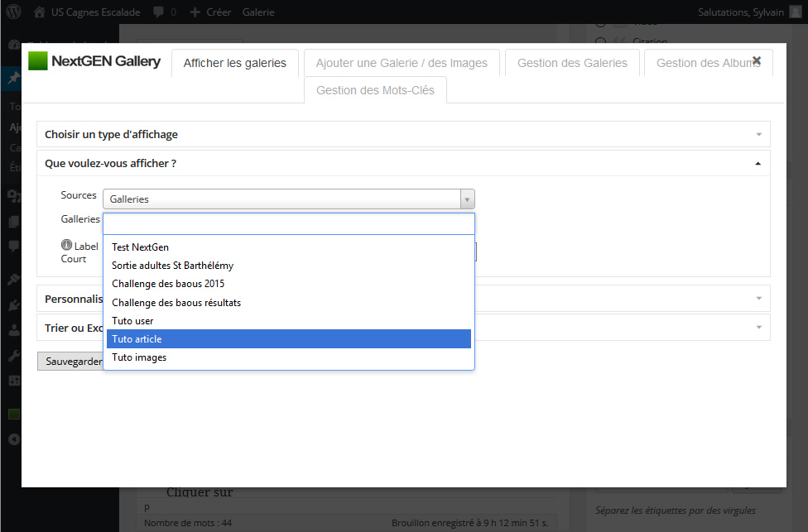This screenshot has height=532, width=808.
Task: Open Gestion des Galeries tab
Action: pos(572,63)
